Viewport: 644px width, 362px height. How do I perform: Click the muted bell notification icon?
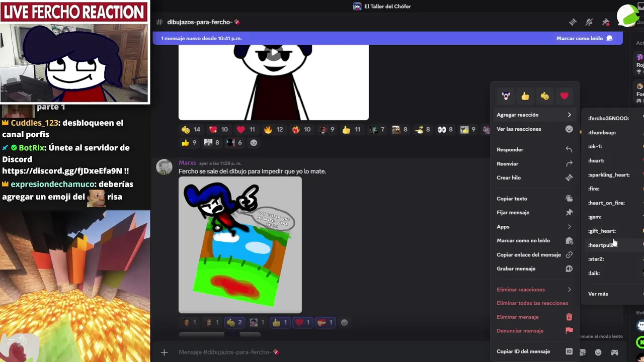589,22
